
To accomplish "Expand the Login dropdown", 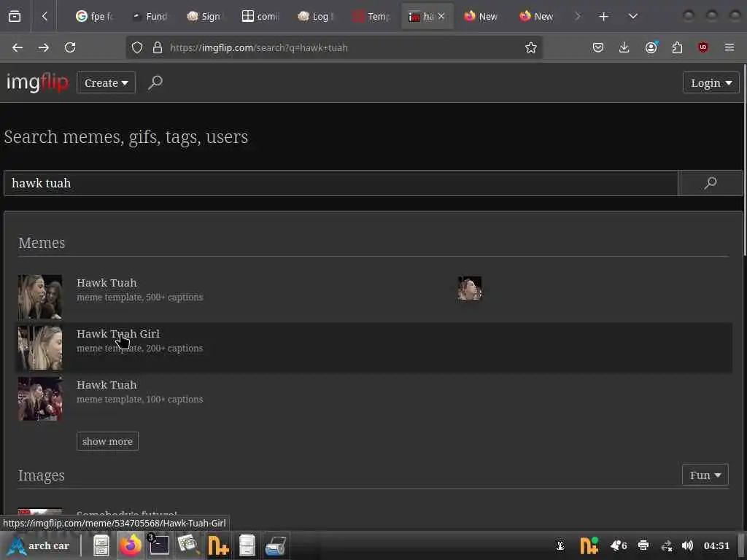I will 711,83.
